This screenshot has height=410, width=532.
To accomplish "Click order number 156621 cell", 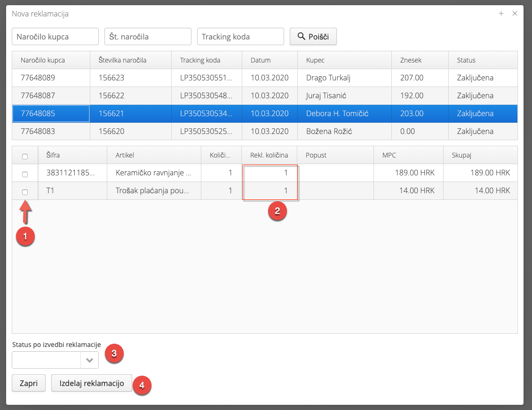I will tap(131, 114).
